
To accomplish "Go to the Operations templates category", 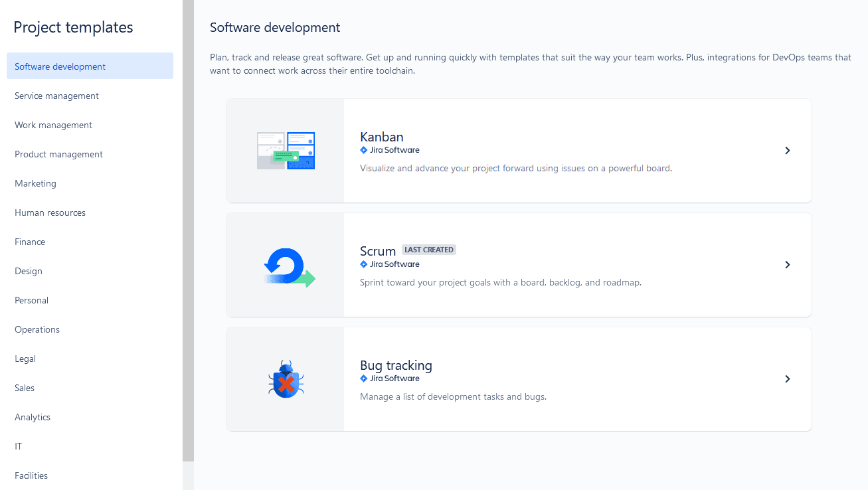I will tap(90, 329).
